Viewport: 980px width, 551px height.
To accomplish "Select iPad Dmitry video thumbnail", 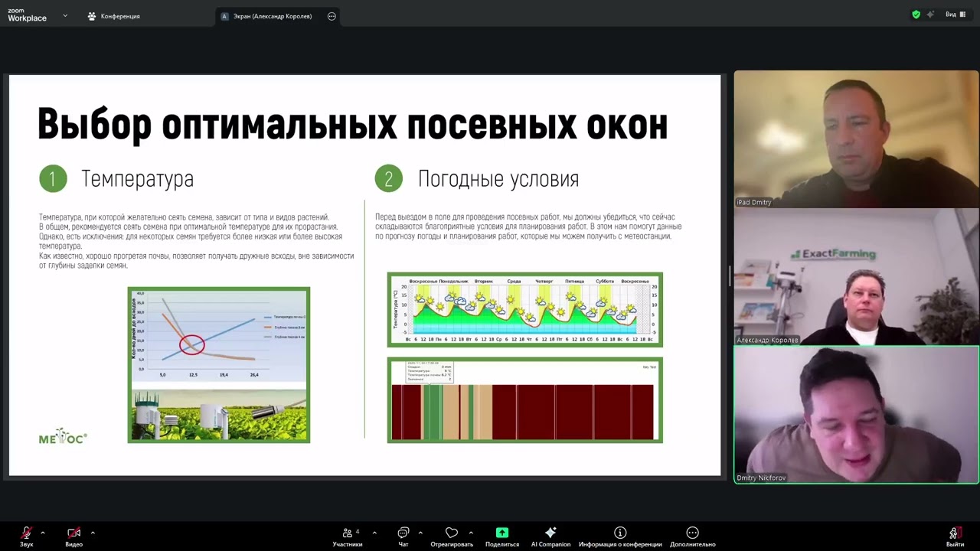I will point(856,139).
